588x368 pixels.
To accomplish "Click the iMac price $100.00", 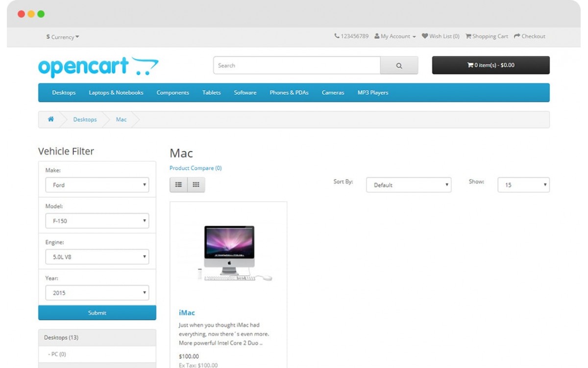I will click(189, 357).
